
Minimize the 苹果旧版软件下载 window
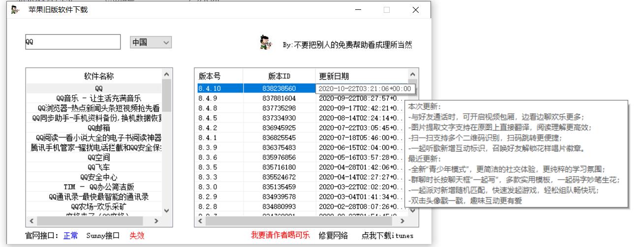point(359,10)
